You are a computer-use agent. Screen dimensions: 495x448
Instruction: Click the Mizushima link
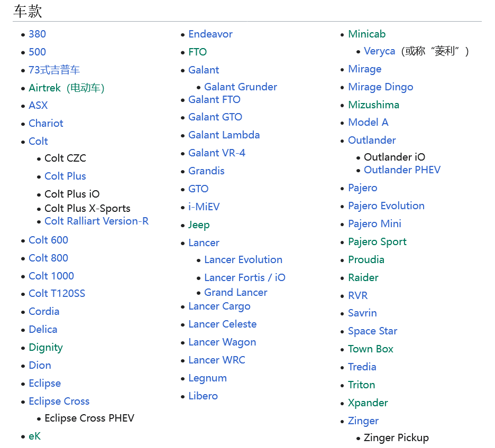[374, 105]
